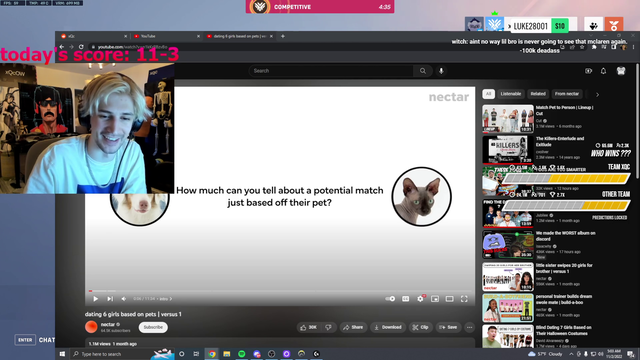
Task: Switch to miniplayer mode
Action: (x=435, y=299)
